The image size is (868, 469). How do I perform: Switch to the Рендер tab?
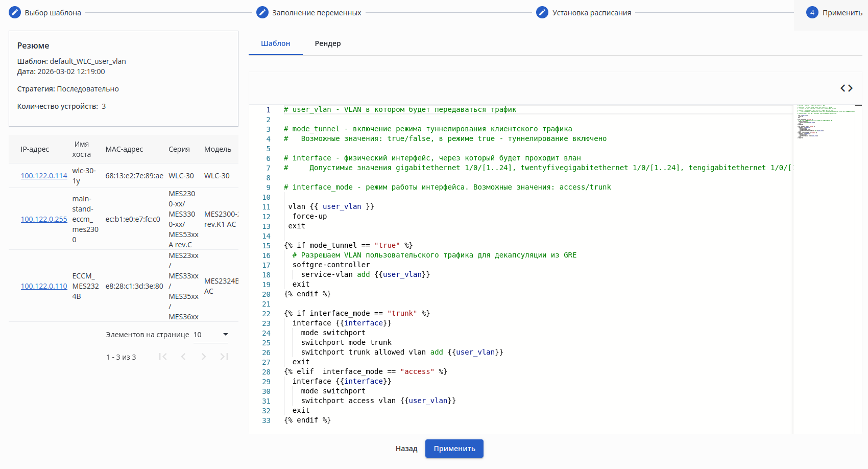pyautogui.click(x=327, y=44)
